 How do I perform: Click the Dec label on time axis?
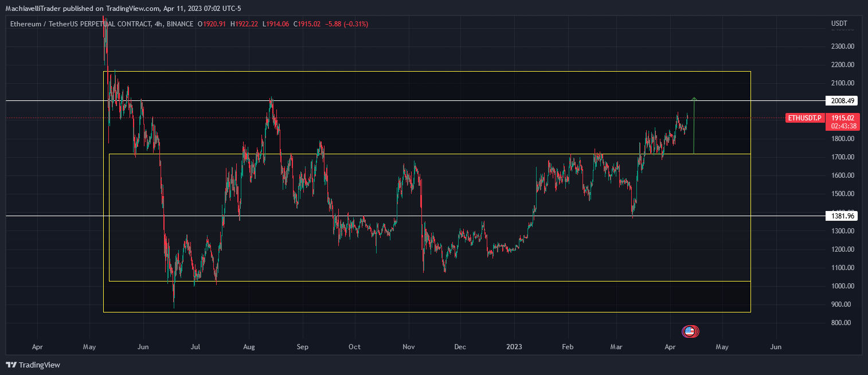click(461, 347)
